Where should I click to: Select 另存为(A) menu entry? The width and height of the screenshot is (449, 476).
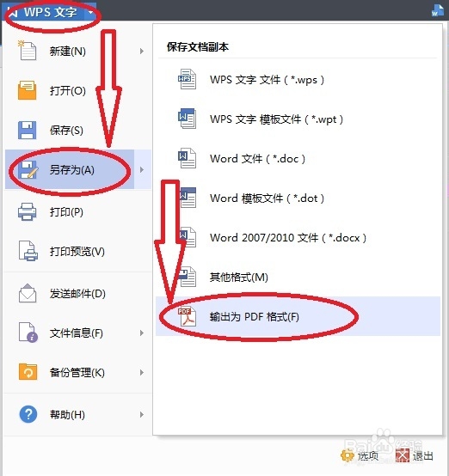pyautogui.click(x=77, y=169)
